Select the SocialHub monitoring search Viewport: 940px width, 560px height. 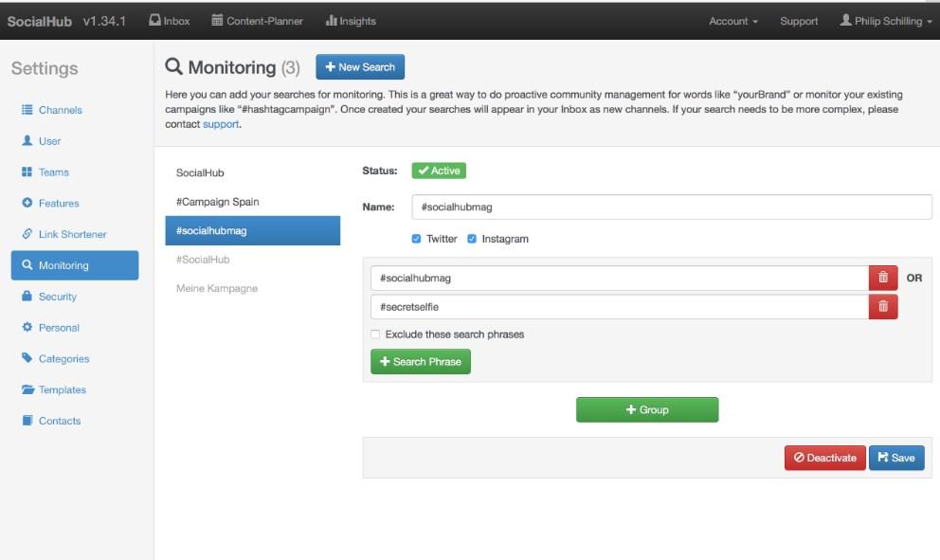click(x=252, y=172)
